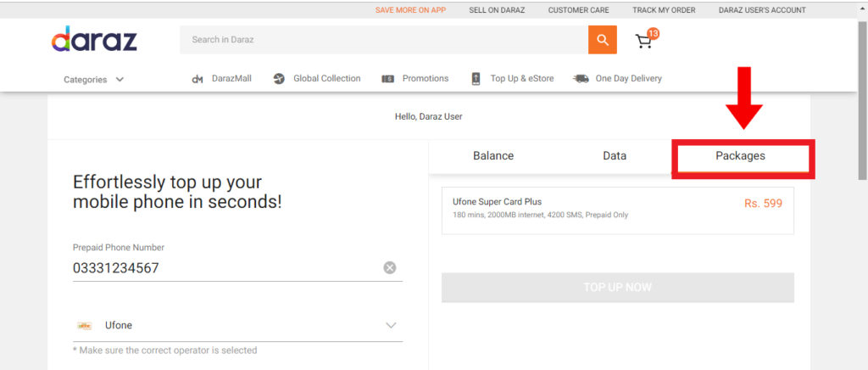
Task: Click the One Day Delivery truck icon
Action: point(581,79)
